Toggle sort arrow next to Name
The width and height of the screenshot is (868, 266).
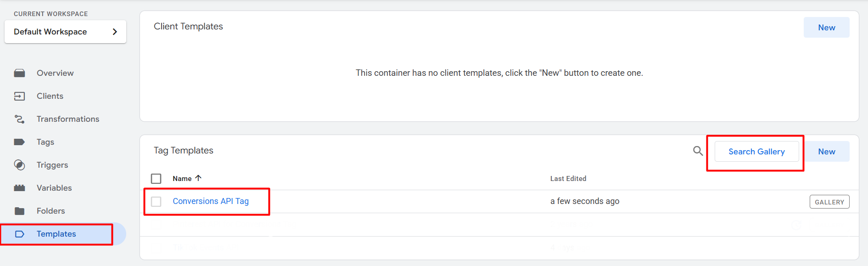[x=198, y=178]
